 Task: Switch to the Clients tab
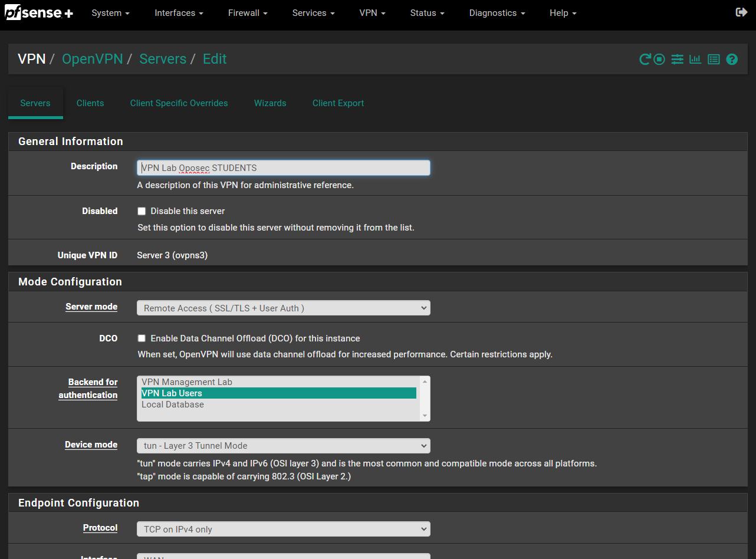coord(90,103)
